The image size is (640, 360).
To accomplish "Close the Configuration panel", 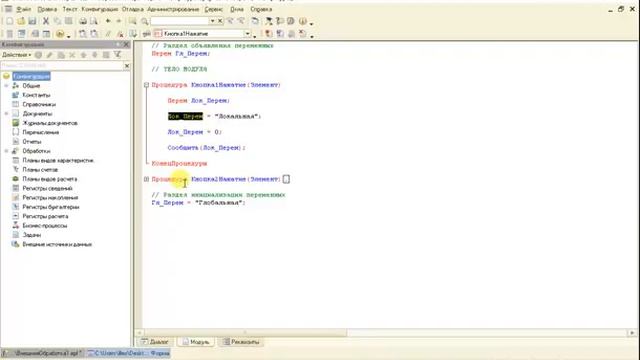I will [126, 44].
